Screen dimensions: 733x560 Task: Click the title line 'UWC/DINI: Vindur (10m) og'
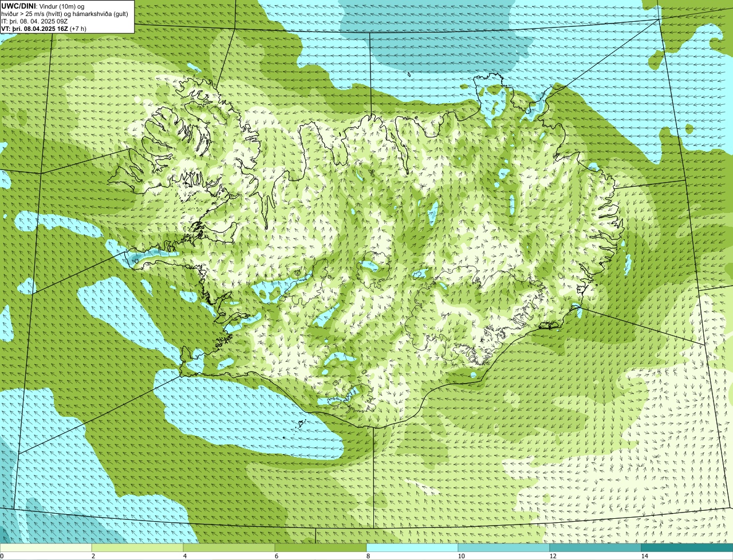pyautogui.click(x=43, y=6)
